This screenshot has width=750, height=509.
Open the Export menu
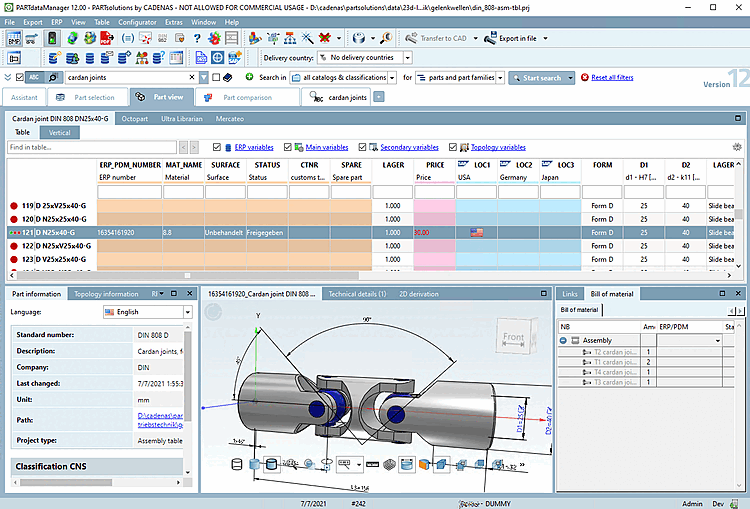33,22
